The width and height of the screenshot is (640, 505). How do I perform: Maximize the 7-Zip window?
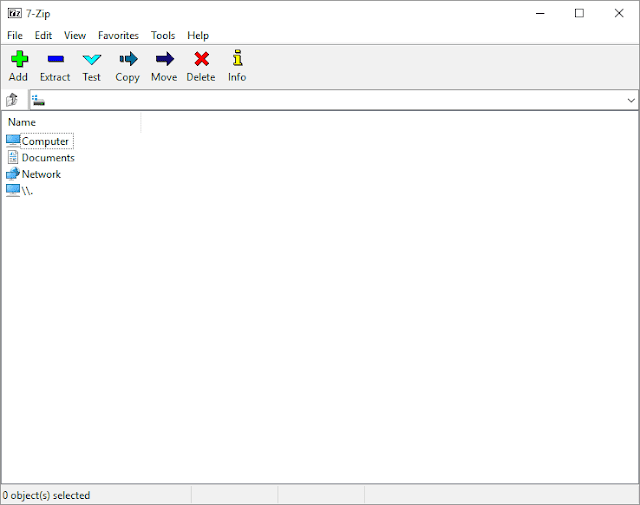coord(579,13)
